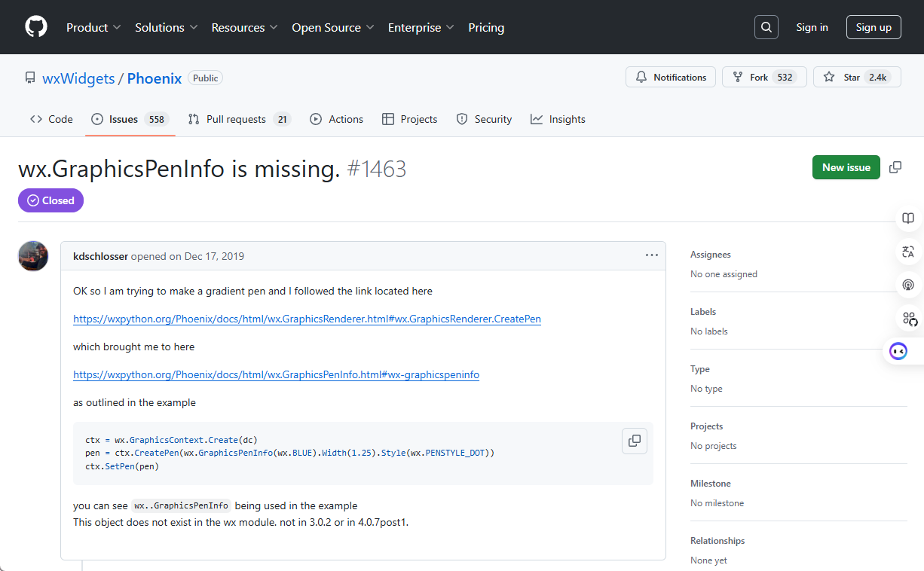Open kdschlosser's avatar image
Screen dimensions: 924x571
pos(33,256)
